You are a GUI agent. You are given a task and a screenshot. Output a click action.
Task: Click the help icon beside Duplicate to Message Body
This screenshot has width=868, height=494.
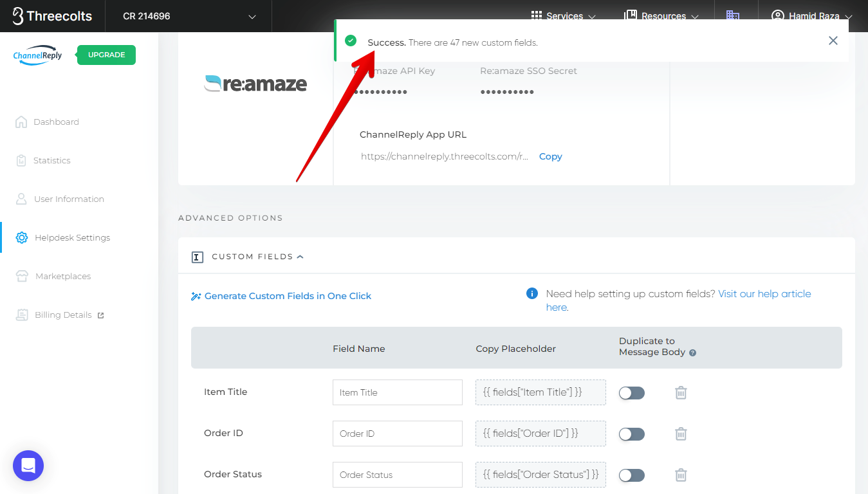point(692,352)
